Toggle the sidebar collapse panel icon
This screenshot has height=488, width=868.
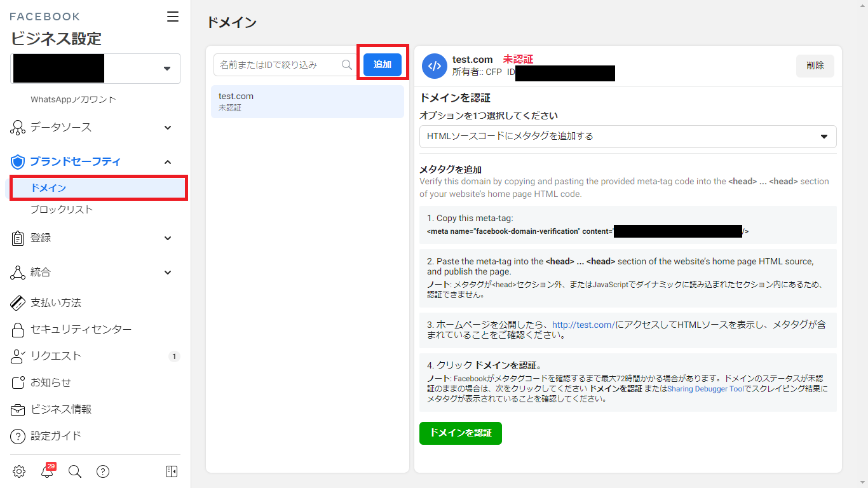tap(172, 471)
